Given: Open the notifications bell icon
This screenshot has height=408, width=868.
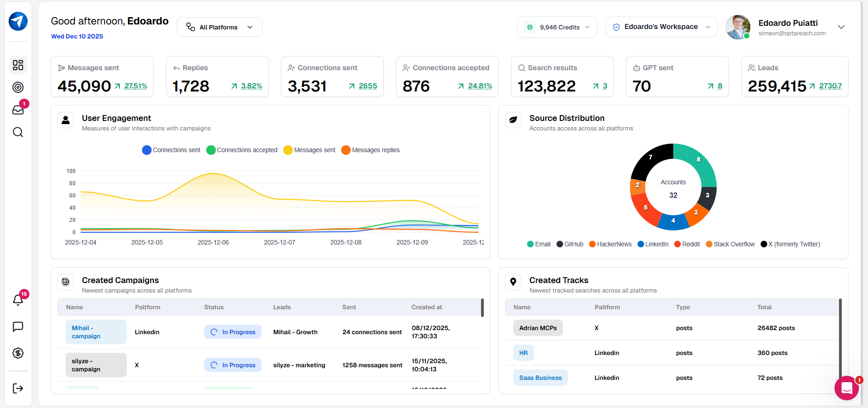Looking at the screenshot, I should [x=18, y=300].
